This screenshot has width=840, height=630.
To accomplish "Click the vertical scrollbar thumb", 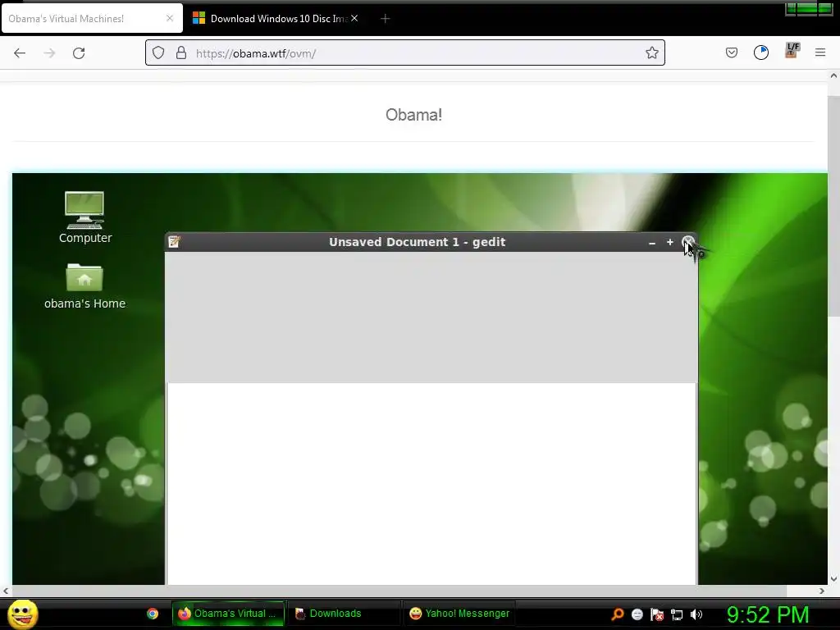I will 833,206.
